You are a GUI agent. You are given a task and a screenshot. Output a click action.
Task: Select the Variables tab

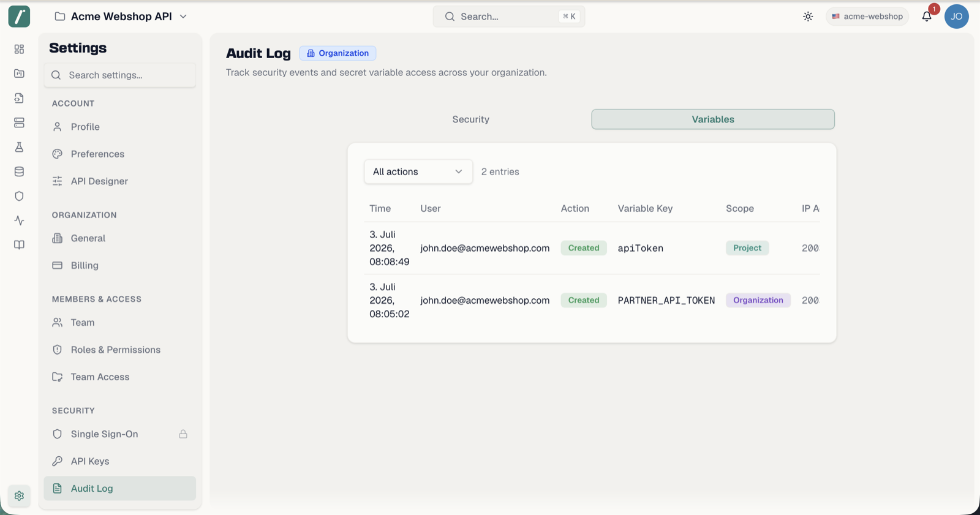pyautogui.click(x=713, y=119)
